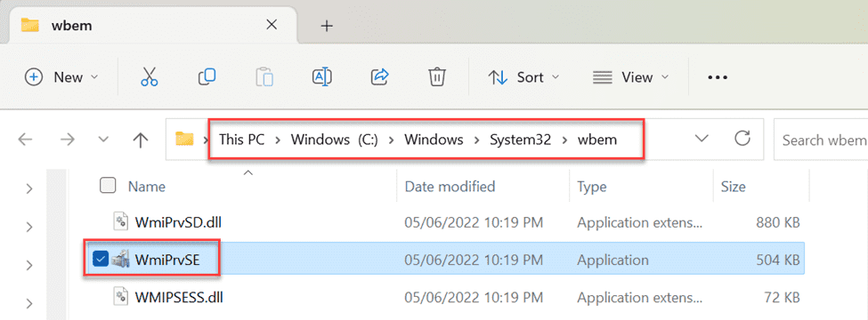The height and width of the screenshot is (320, 868).
Task: Open the New dropdown menu
Action: pyautogui.click(x=61, y=77)
